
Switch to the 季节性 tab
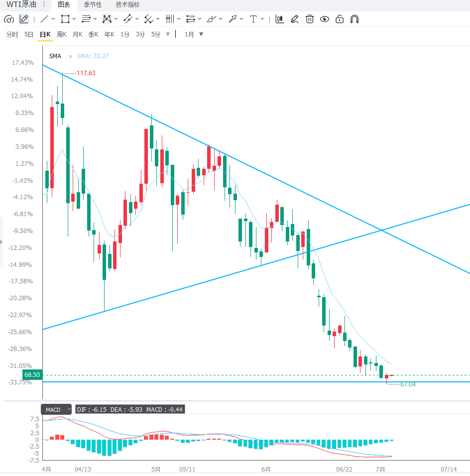pyautogui.click(x=93, y=5)
